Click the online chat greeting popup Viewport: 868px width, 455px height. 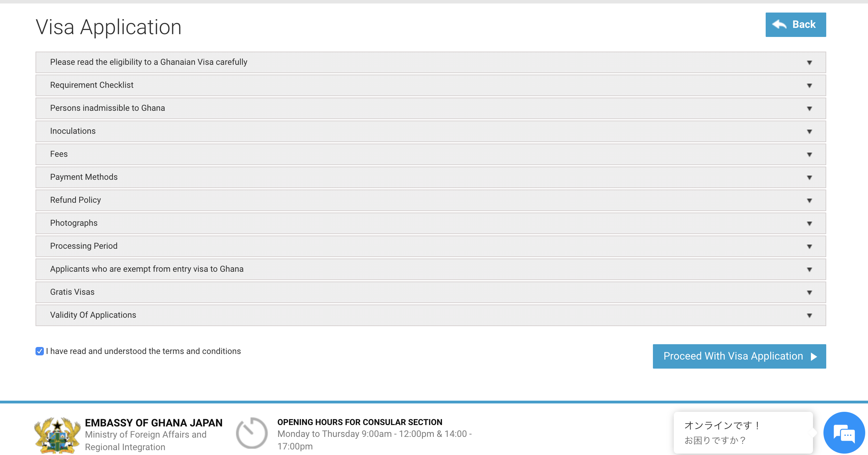click(x=743, y=433)
